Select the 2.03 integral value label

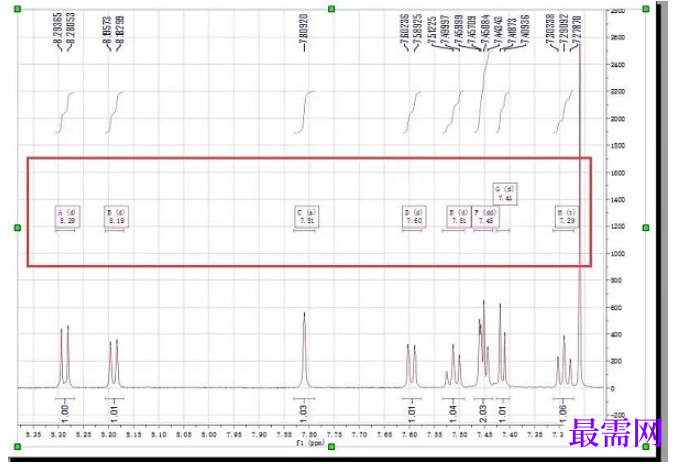point(483,413)
